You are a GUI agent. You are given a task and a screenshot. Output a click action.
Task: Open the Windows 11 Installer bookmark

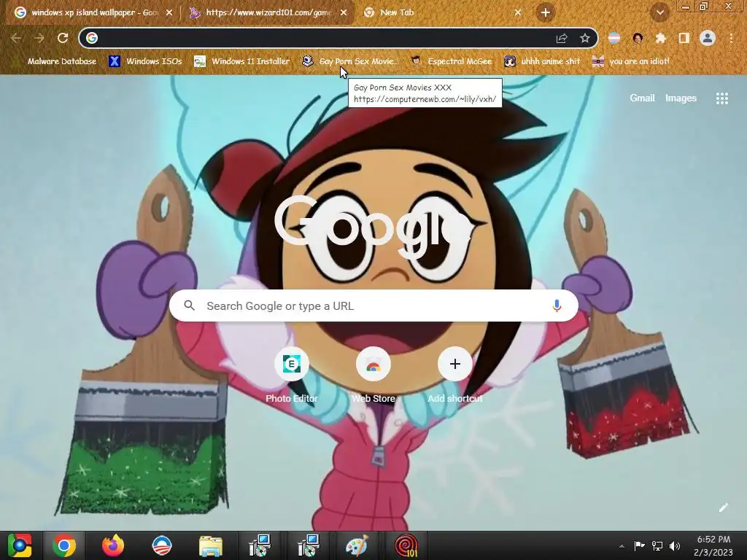point(242,61)
